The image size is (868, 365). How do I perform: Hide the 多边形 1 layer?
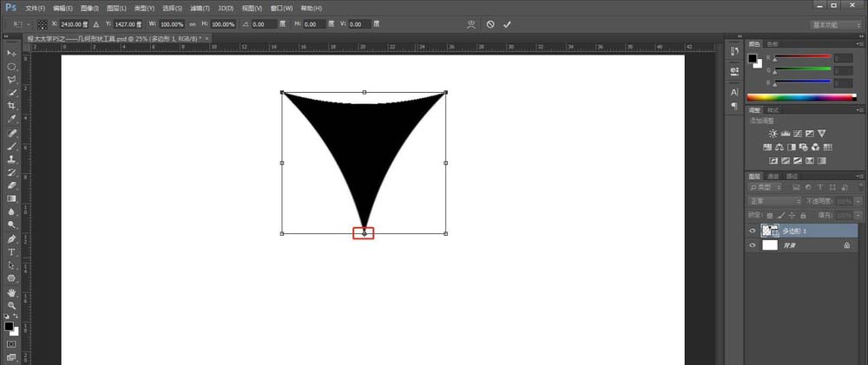point(753,231)
